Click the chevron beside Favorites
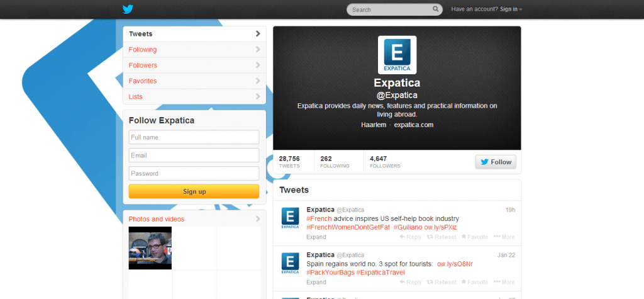Viewport: 644px width, 299px height. (x=258, y=81)
